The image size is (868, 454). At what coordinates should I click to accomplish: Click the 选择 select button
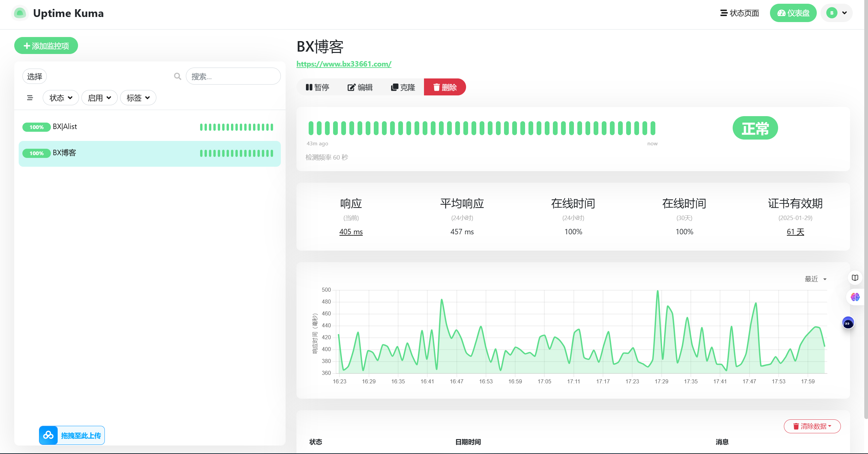click(x=35, y=76)
